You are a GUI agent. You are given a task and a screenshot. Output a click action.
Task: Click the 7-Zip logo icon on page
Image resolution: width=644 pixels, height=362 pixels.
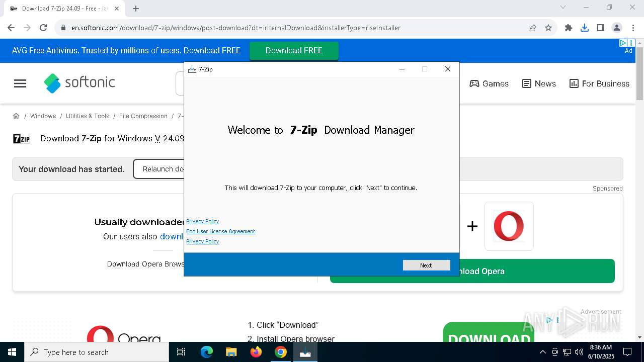pos(22,139)
